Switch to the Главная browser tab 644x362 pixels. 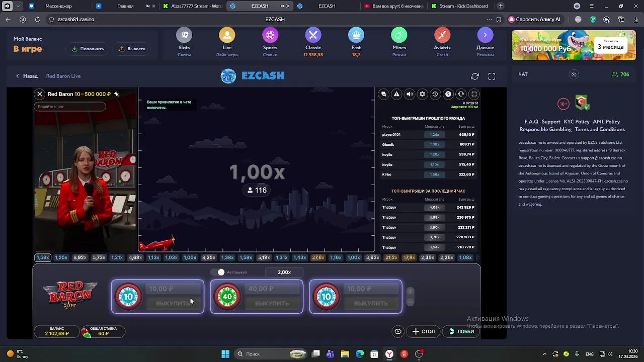[x=125, y=6]
